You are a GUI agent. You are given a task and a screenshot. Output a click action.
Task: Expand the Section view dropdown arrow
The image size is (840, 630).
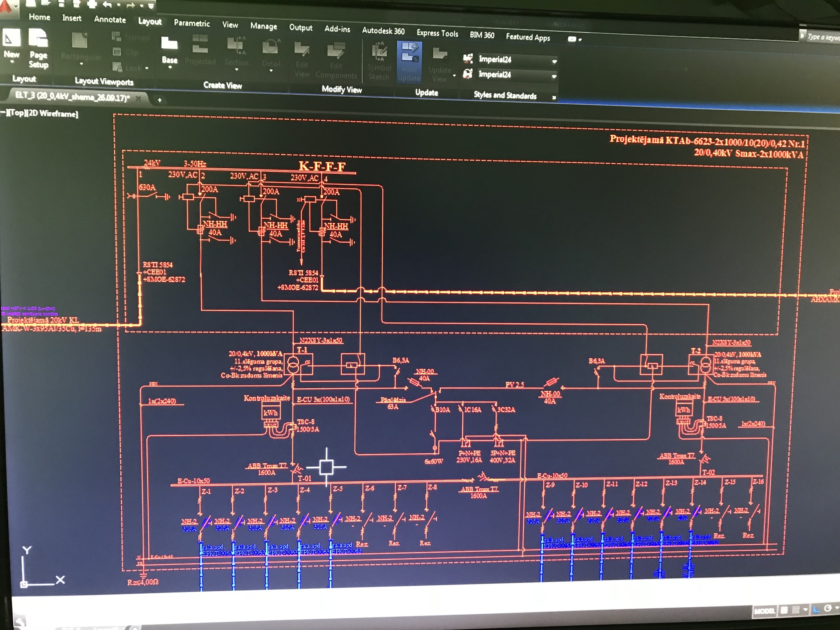pyautogui.click(x=237, y=70)
